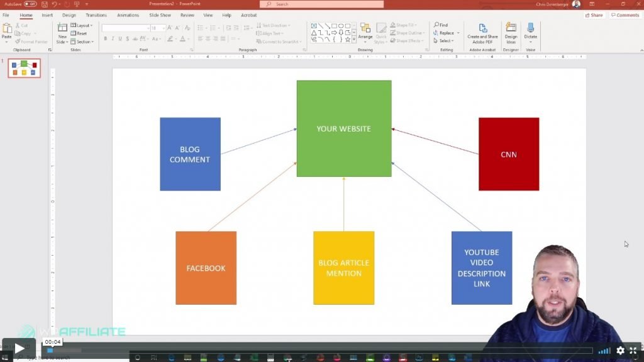Click the Paste clipboard icon

[7, 29]
